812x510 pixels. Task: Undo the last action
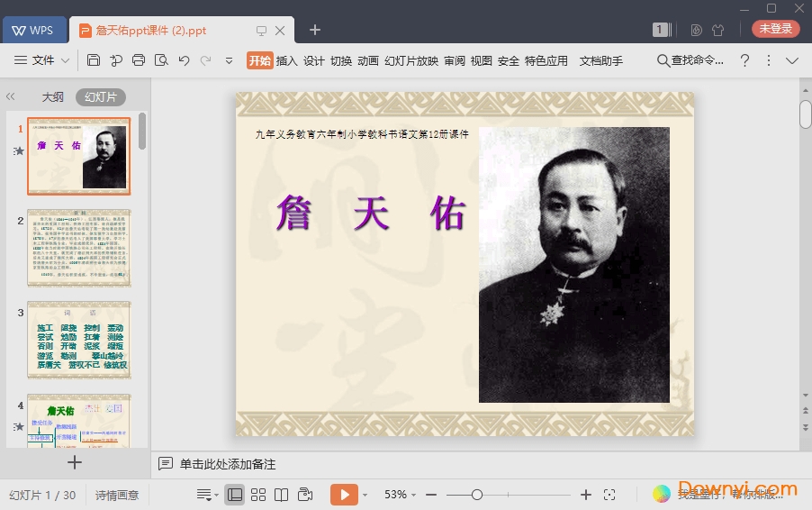pyautogui.click(x=184, y=60)
